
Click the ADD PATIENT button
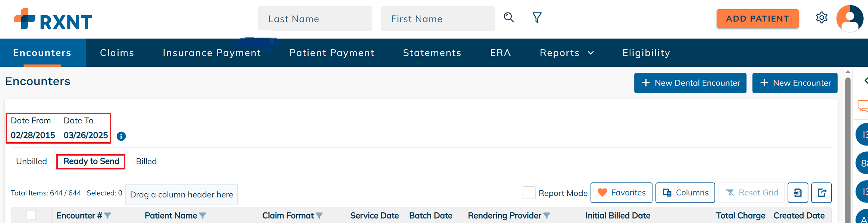tap(757, 19)
